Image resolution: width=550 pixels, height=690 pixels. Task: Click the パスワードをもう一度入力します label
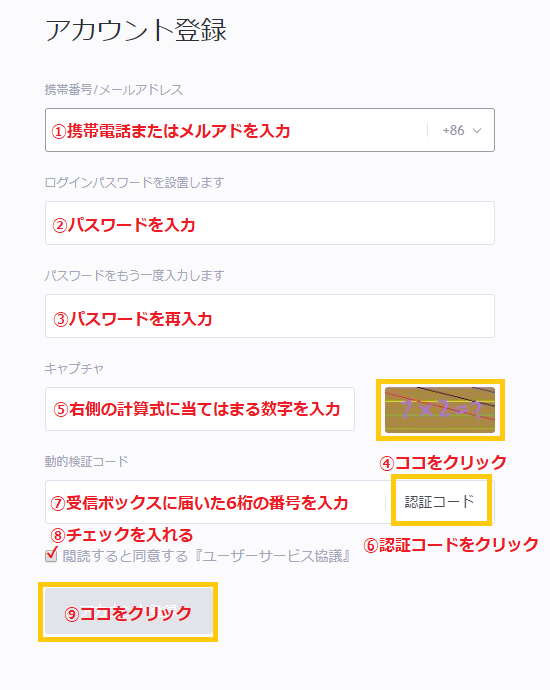(x=135, y=275)
